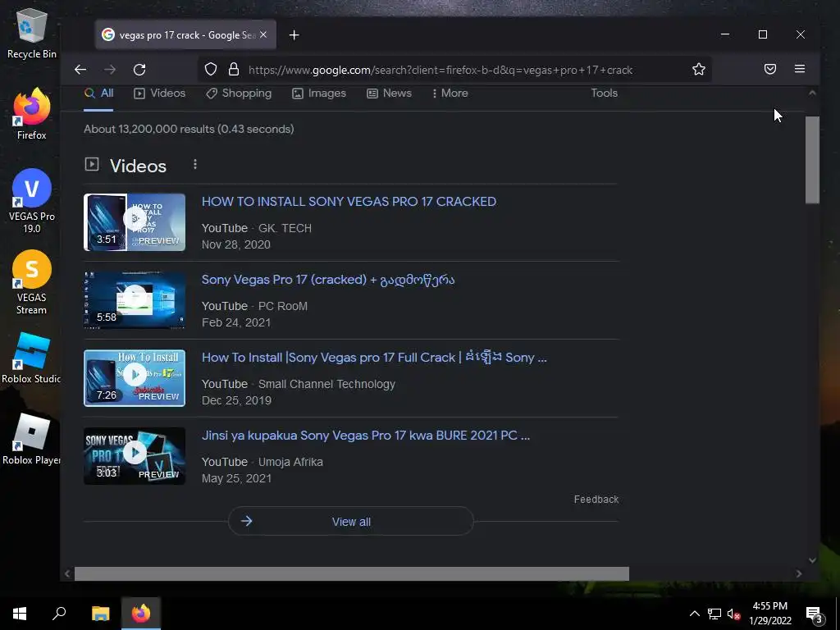Screen dimensions: 840x630
Task: Open File Explorer from the taskbar
Action: [100, 614]
